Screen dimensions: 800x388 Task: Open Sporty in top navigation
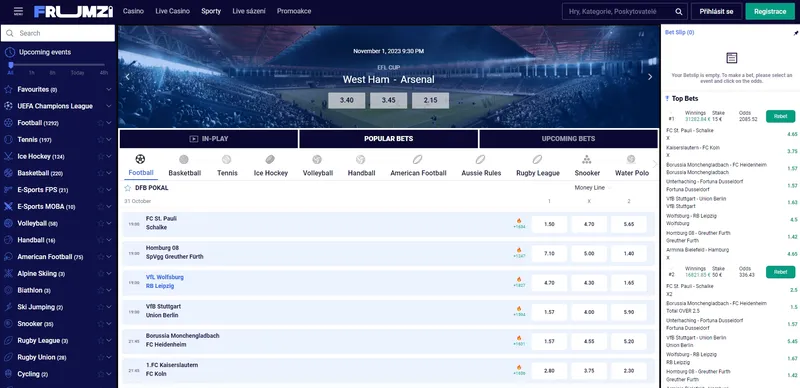click(x=211, y=11)
